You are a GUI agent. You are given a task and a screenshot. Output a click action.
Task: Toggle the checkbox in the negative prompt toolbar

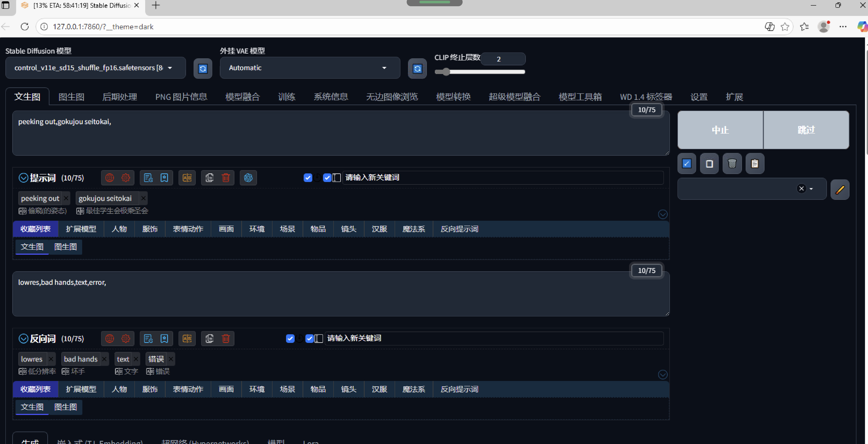tap(290, 338)
